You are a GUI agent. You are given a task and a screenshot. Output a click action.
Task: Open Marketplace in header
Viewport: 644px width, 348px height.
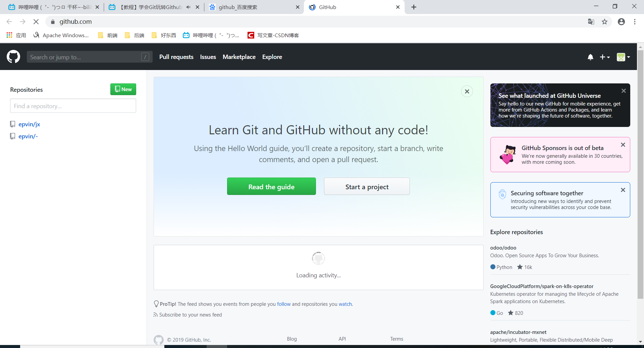239,57
